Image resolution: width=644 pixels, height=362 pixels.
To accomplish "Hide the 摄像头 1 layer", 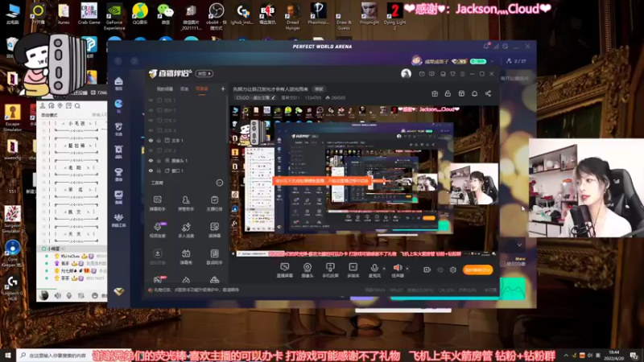I will click(x=151, y=160).
